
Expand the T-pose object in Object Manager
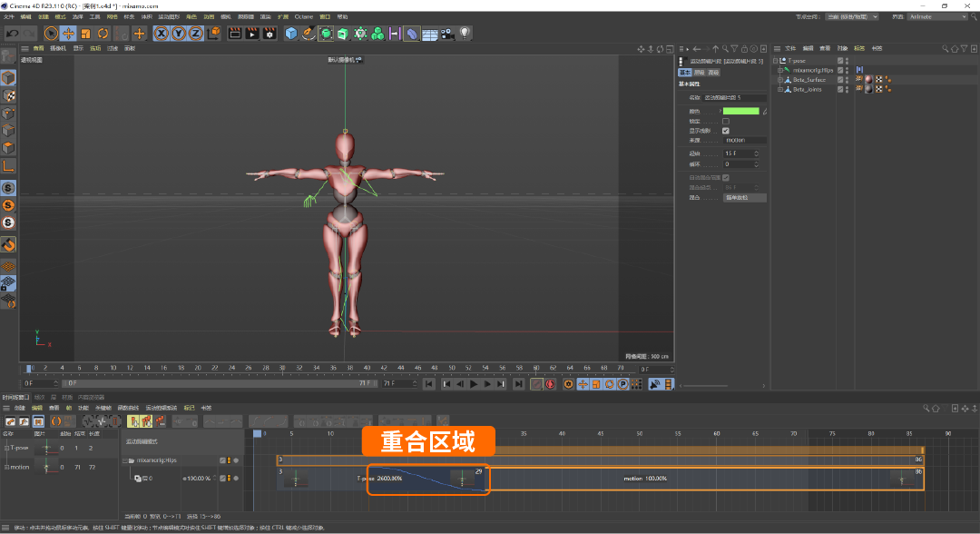click(x=776, y=61)
